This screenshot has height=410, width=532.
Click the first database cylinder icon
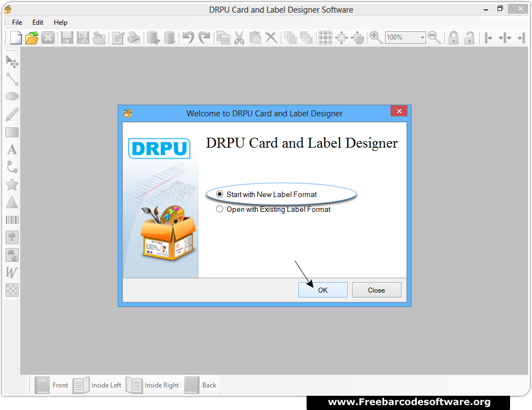153,38
